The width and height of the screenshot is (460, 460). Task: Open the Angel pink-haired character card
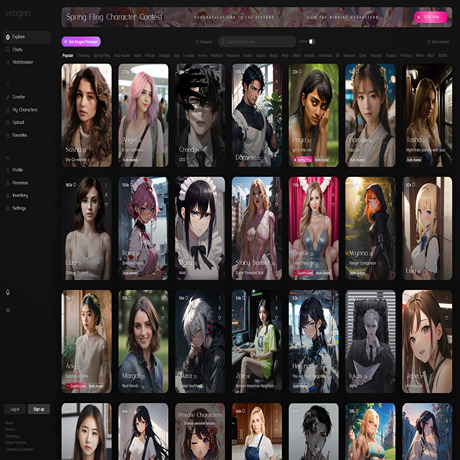tap(143, 115)
